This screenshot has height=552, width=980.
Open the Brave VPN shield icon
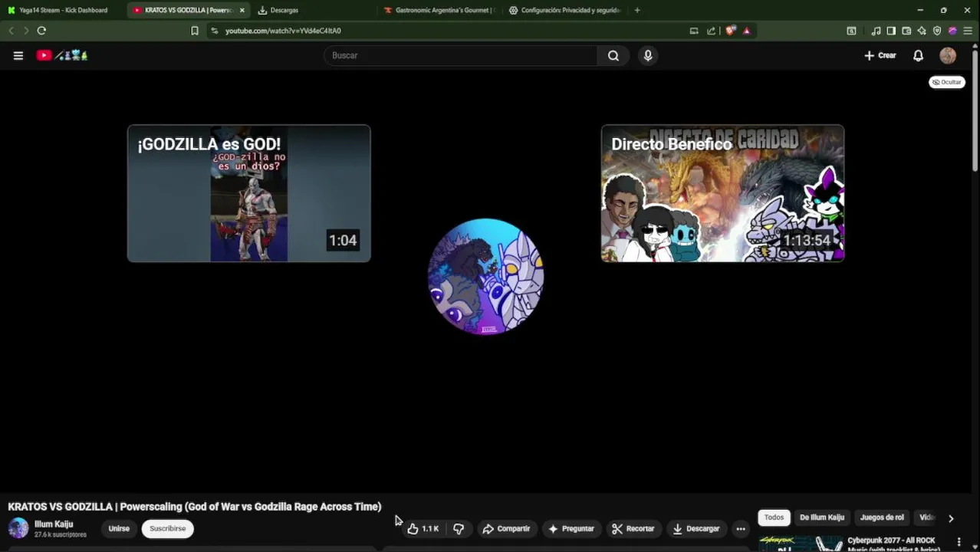(937, 31)
